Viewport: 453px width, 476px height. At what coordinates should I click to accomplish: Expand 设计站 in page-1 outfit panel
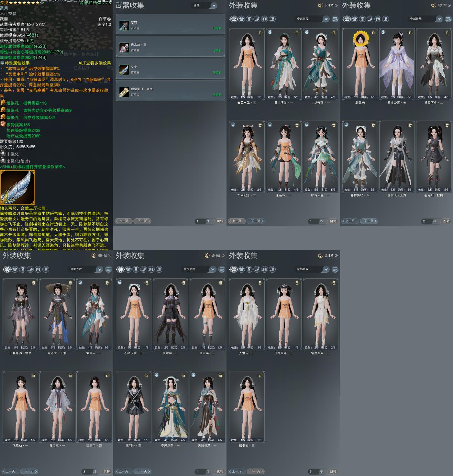328,5
